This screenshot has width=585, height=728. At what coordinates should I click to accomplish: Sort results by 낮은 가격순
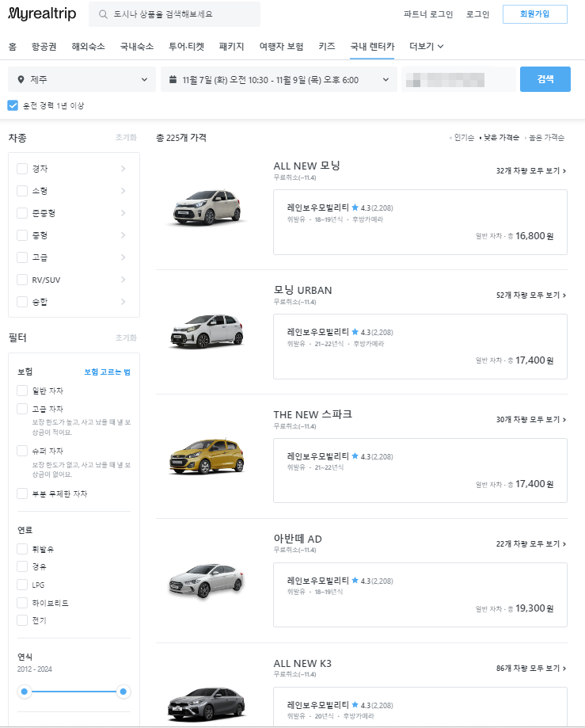501,137
